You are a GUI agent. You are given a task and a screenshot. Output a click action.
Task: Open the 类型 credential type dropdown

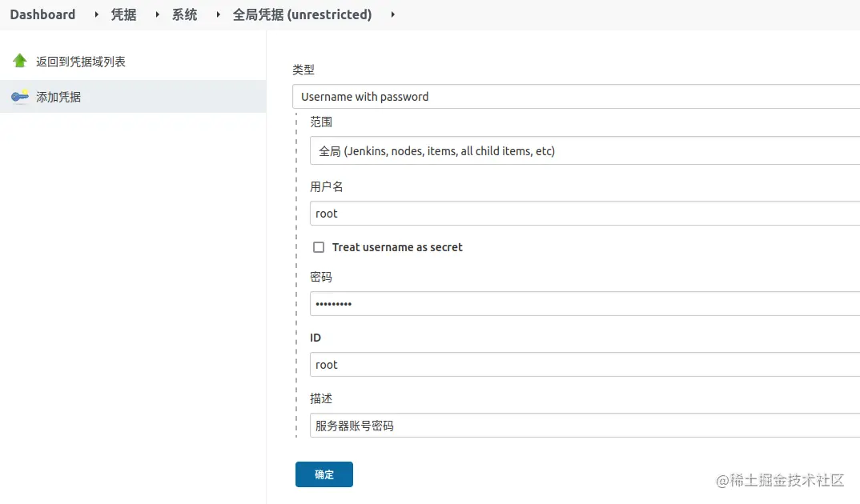(x=575, y=97)
